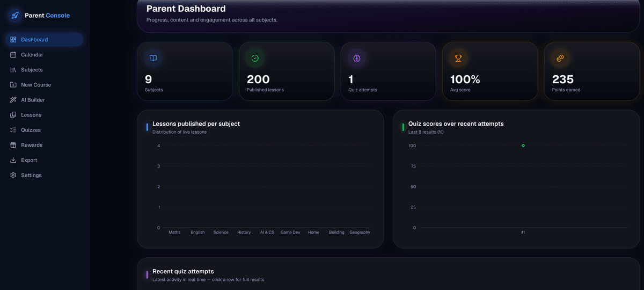Screen dimensions: 644x290
Task: Navigate to Lessons
Action: coord(44,115)
